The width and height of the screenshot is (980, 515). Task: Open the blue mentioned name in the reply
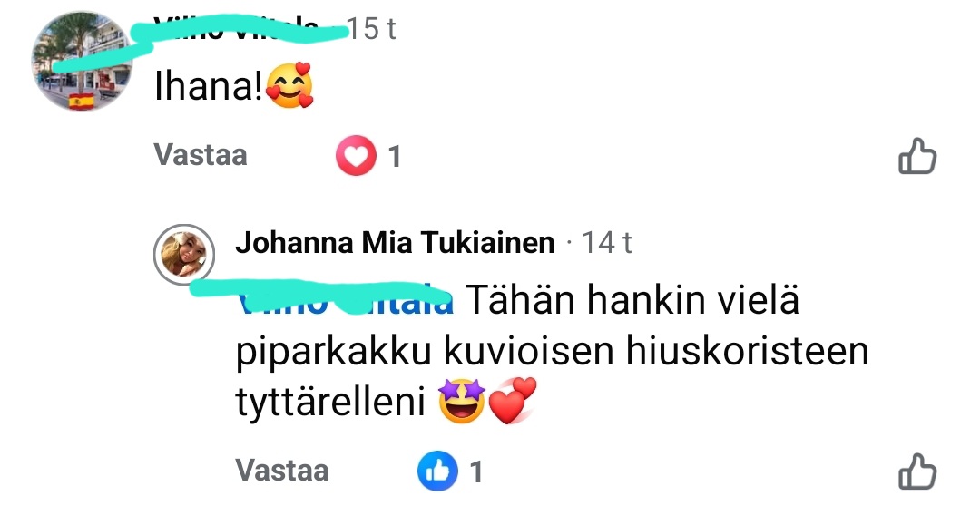pos(347,299)
